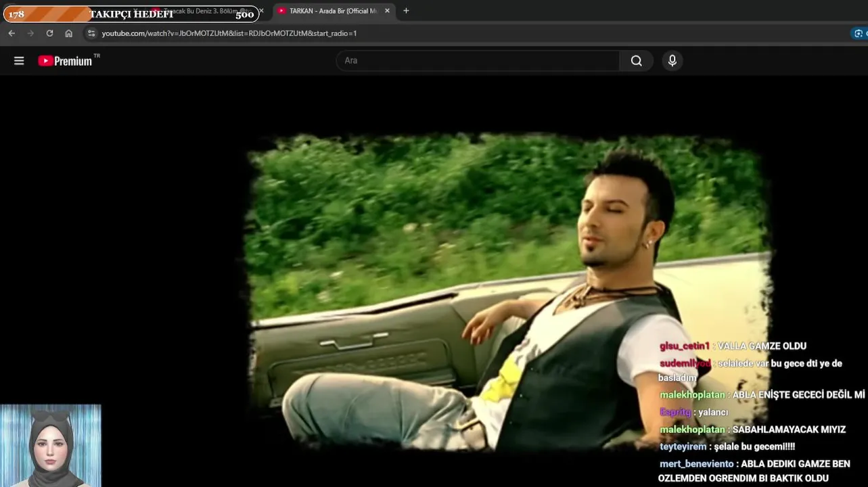Open the YouTube hamburger guide menu
The width and height of the screenshot is (868, 487).
[x=19, y=61]
